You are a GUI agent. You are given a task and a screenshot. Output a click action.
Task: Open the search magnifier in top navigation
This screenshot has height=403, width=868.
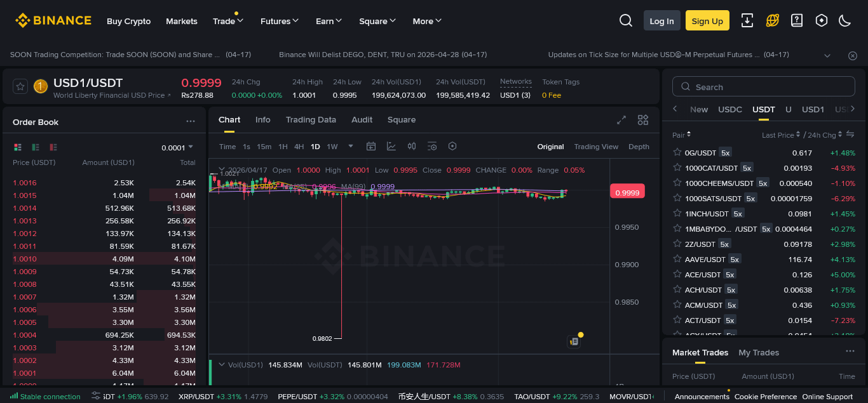(x=626, y=21)
